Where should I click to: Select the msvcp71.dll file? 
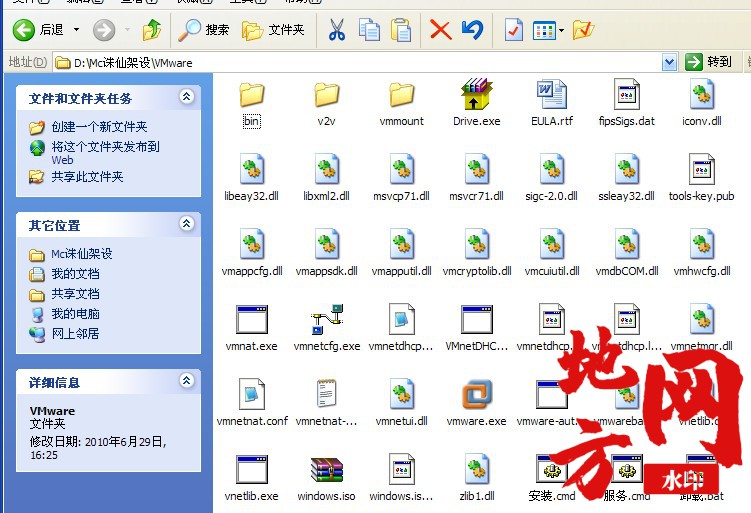[401, 178]
